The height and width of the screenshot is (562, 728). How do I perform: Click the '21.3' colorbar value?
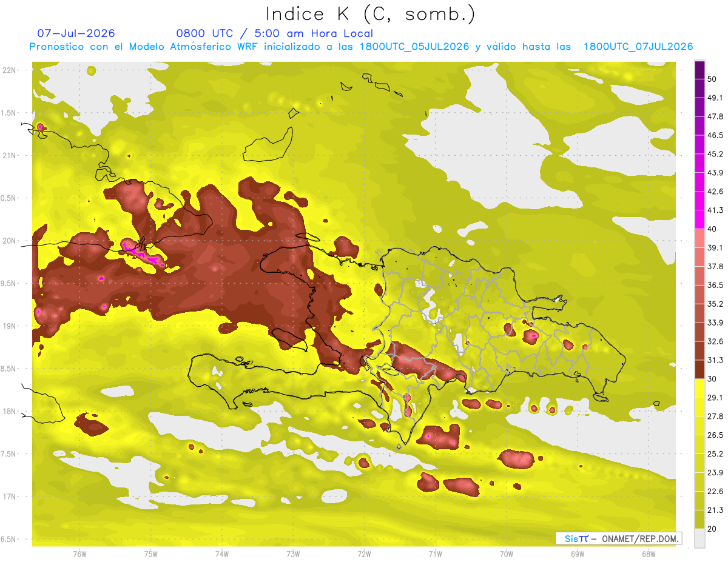(715, 510)
